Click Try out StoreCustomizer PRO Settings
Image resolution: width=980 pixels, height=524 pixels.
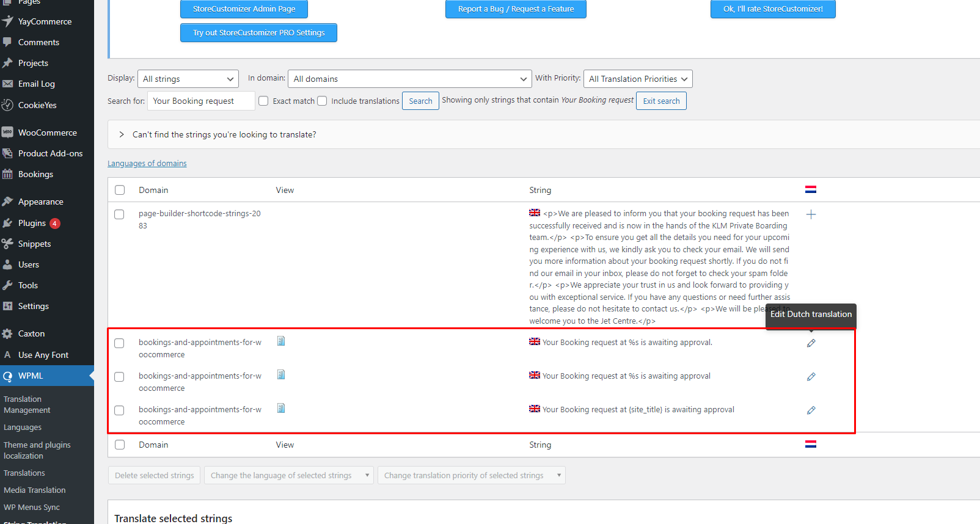point(258,33)
